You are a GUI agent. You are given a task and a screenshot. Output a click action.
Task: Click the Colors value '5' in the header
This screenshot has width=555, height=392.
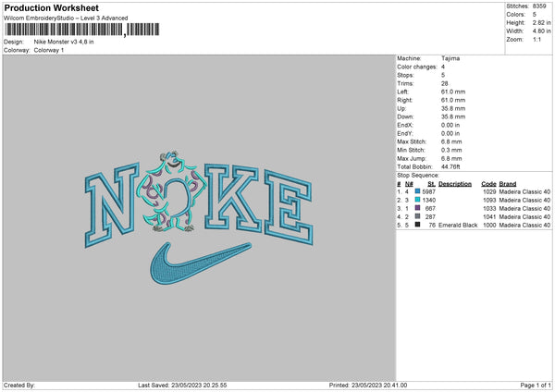click(x=534, y=15)
